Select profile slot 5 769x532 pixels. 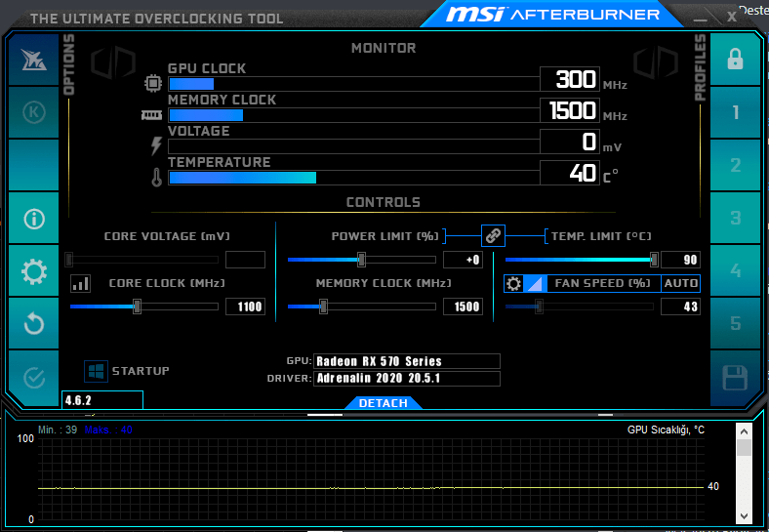point(735,323)
